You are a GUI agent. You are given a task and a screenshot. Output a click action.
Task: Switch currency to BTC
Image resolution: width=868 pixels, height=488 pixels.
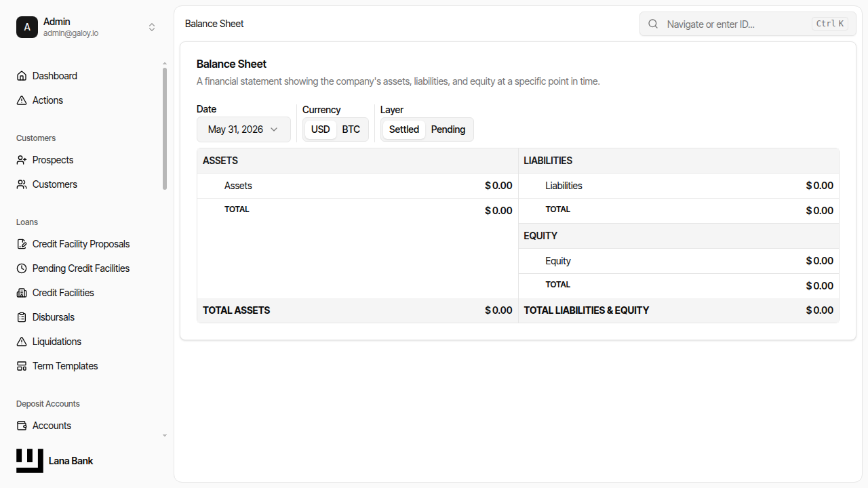tap(351, 129)
